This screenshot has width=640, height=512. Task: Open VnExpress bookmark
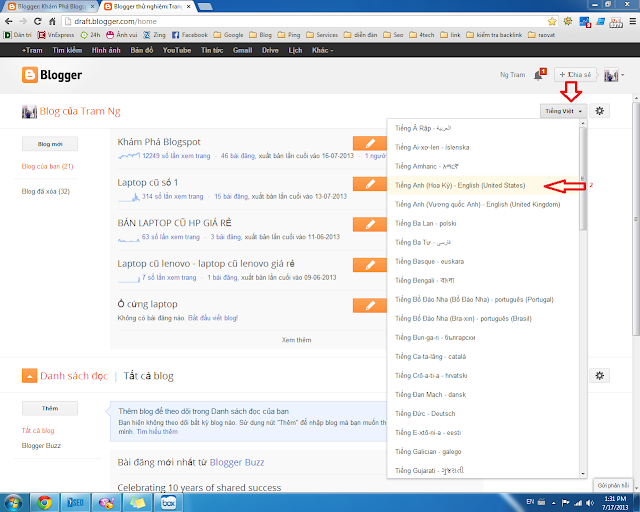click(x=56, y=35)
